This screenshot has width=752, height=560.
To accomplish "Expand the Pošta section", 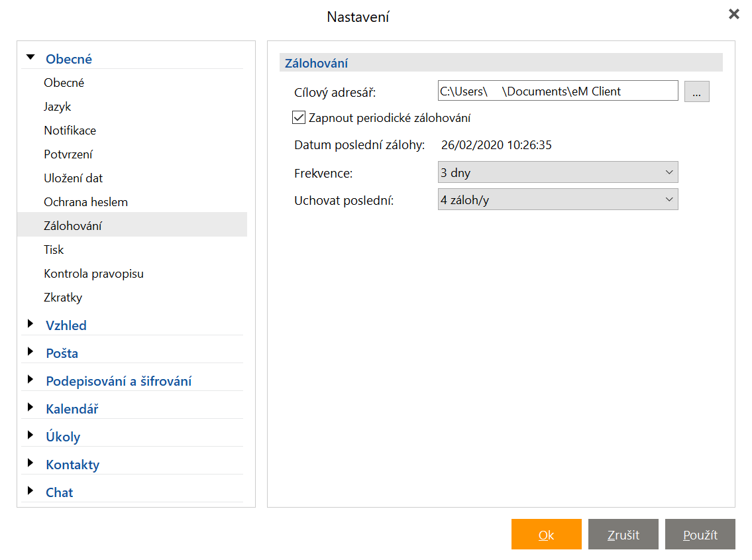I will [30, 352].
